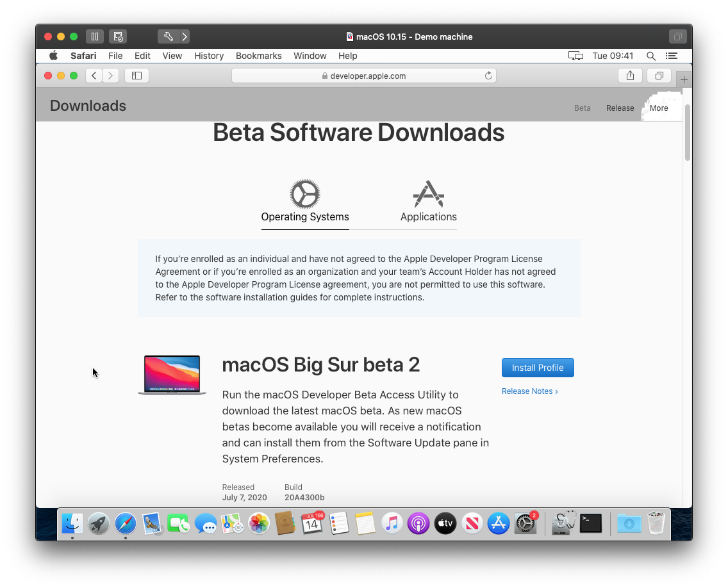Open Maps from the Dock
This screenshot has width=728, height=588.
pos(232,523)
